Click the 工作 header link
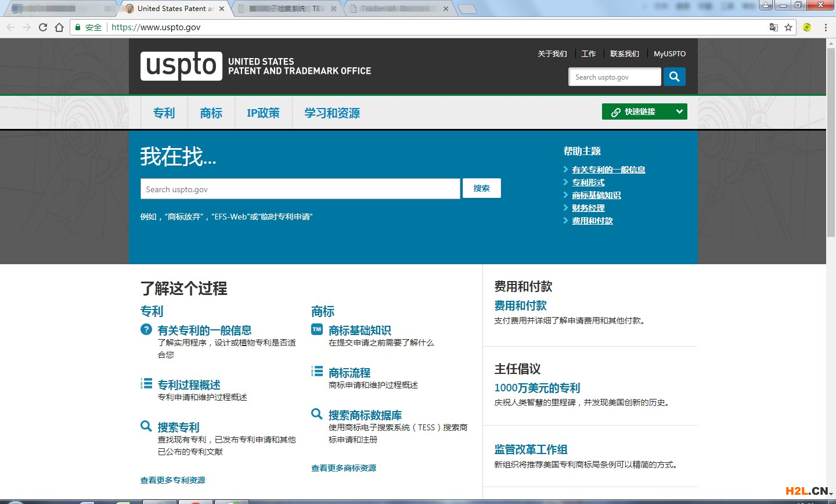 (x=589, y=53)
